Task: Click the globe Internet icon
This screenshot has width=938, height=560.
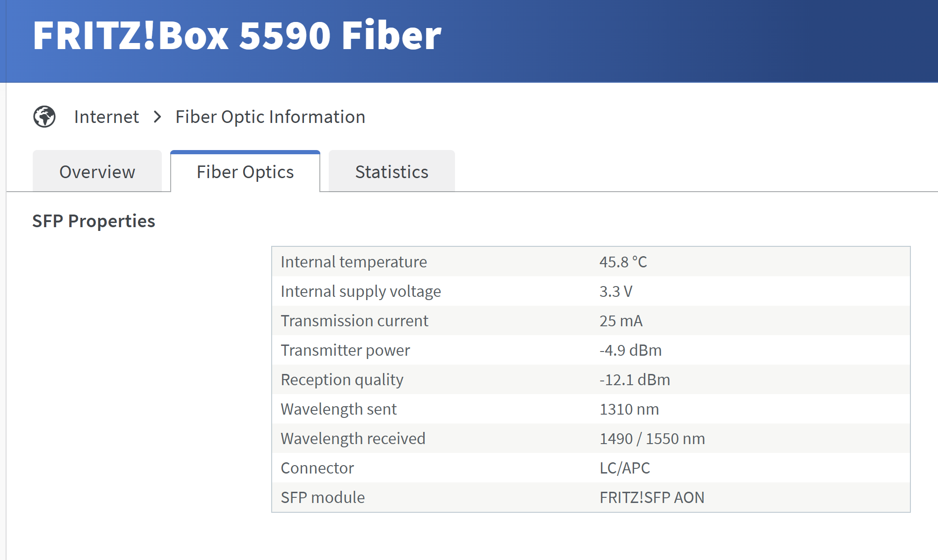Action: [44, 116]
